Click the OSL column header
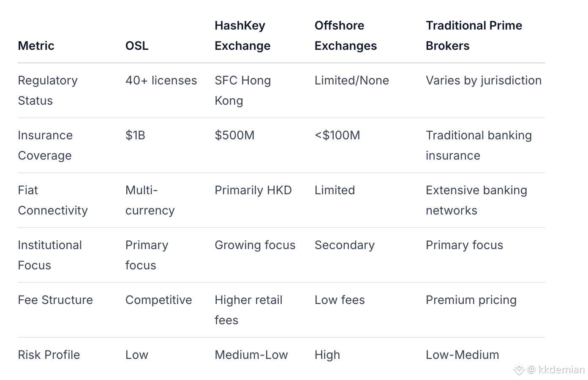Viewport: 588px width, 380px height. (137, 46)
